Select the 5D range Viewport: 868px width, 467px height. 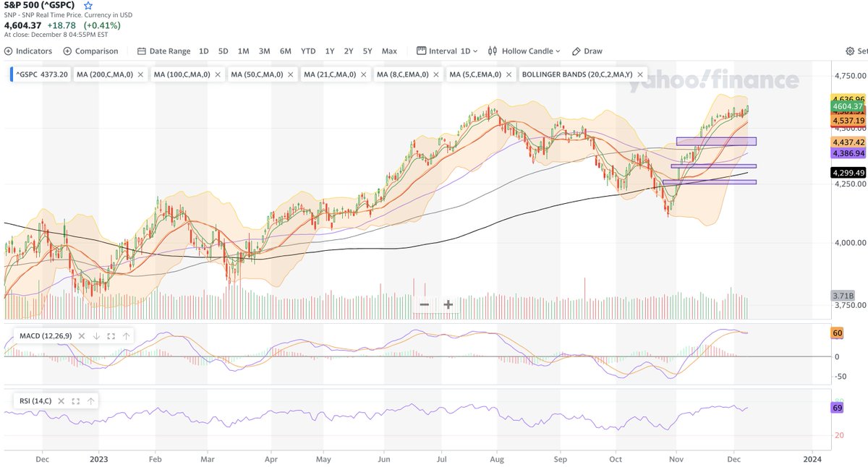[224, 51]
